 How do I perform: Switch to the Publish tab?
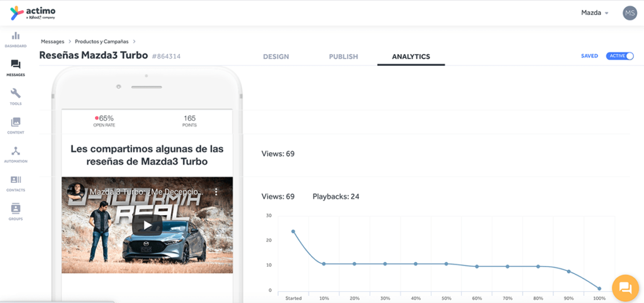click(343, 57)
